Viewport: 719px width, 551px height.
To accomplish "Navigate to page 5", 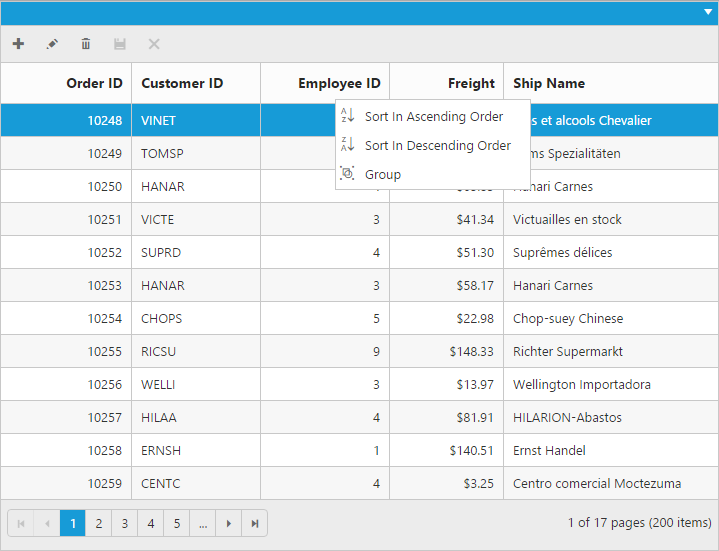I will pyautogui.click(x=177, y=523).
